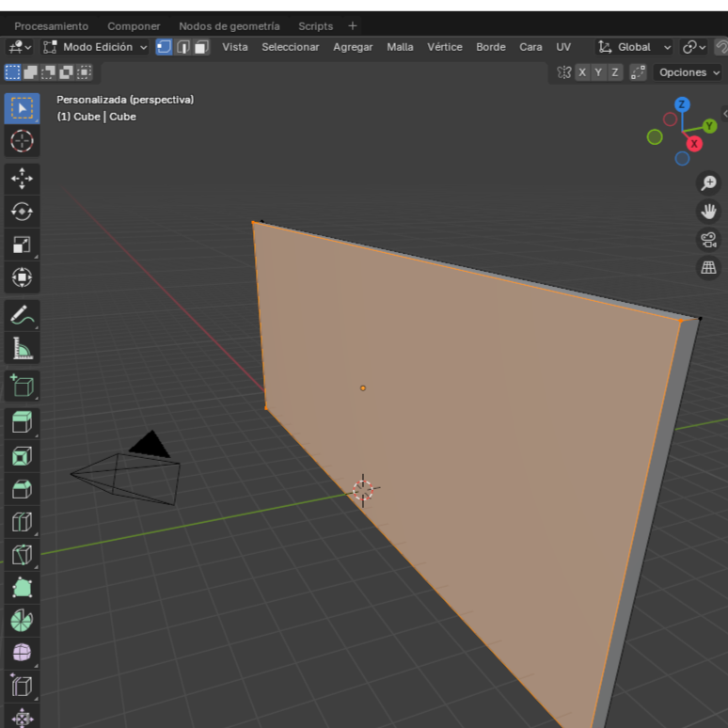The image size is (728, 728).
Task: Select the Annotate pencil tool
Action: click(22, 315)
